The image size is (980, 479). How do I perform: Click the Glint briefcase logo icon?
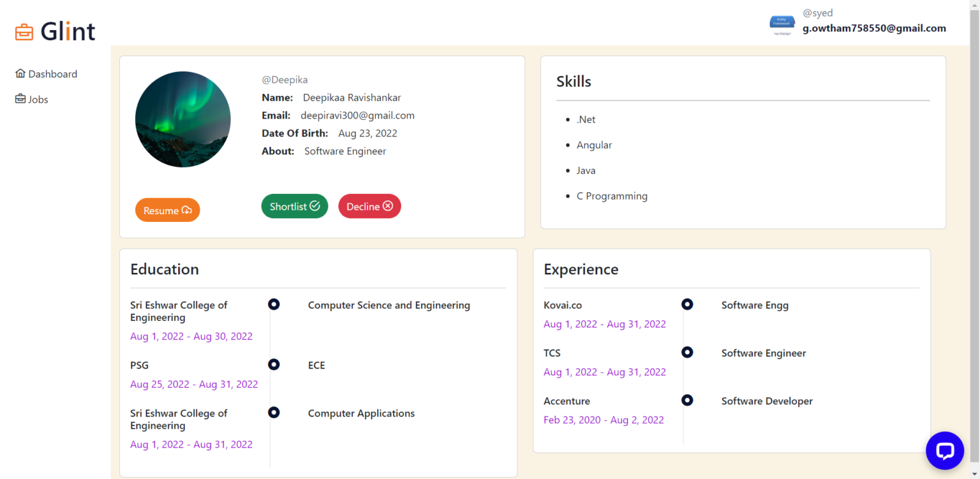point(24,31)
